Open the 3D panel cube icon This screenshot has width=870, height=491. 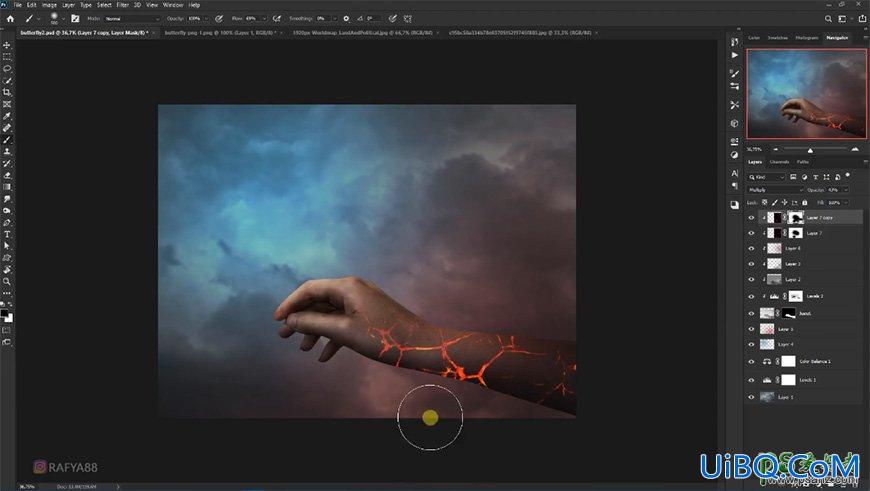(x=735, y=123)
